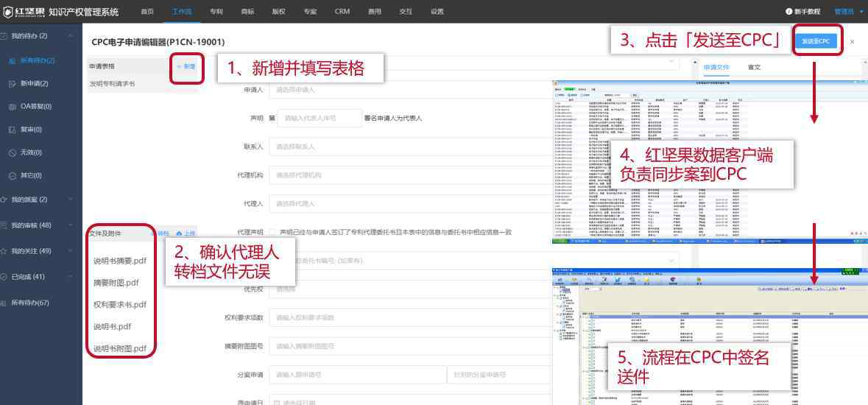Screen dimensions: 868x405
Task: Expand the 我的关注 (49) section
Action: coord(70,251)
